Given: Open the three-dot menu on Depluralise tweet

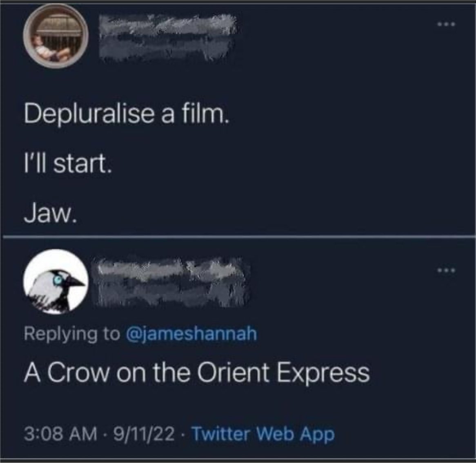Looking at the screenshot, I should click(x=446, y=24).
